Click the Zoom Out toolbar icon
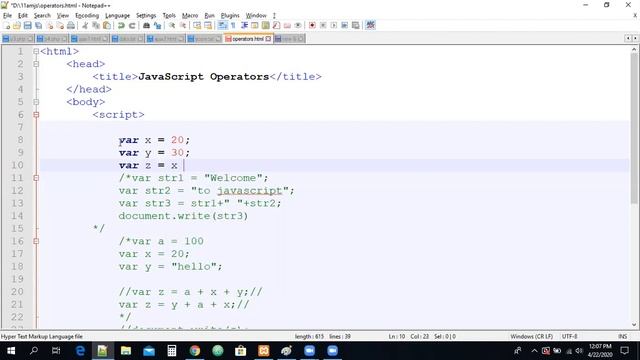Viewport: 640px width, 360px height. (x=183, y=25)
